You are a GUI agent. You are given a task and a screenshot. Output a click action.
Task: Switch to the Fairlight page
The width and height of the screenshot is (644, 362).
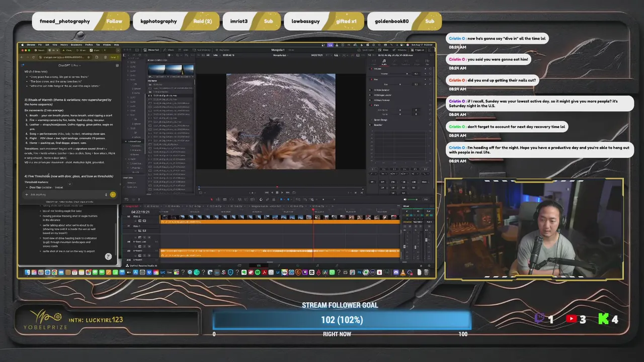[x=317, y=265]
